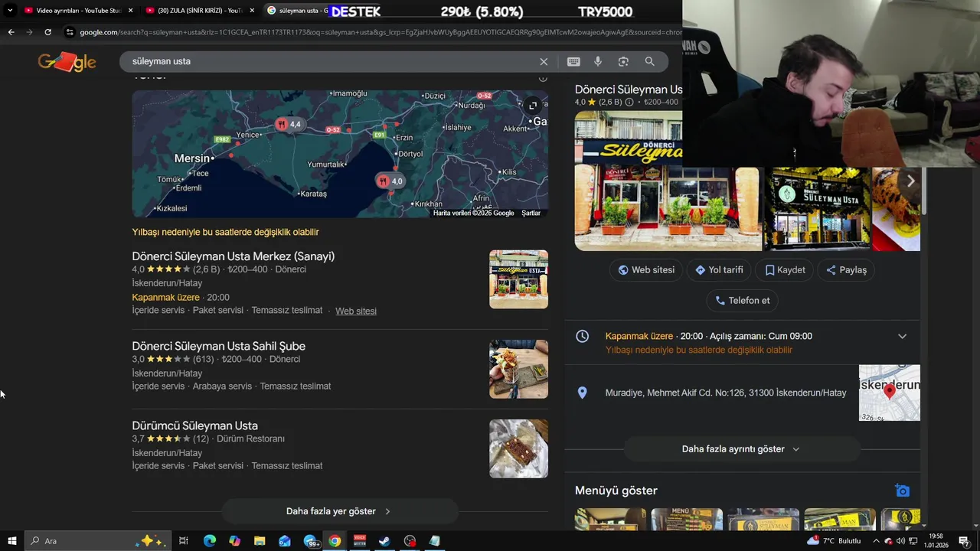Image resolution: width=980 pixels, height=551 pixels.
Task: Open File Explorer from taskbar
Action: point(260,541)
